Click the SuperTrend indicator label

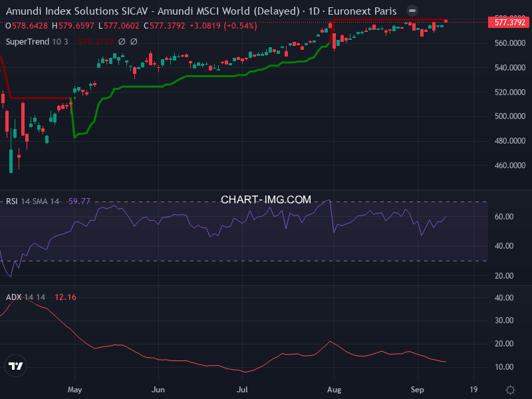(x=27, y=42)
